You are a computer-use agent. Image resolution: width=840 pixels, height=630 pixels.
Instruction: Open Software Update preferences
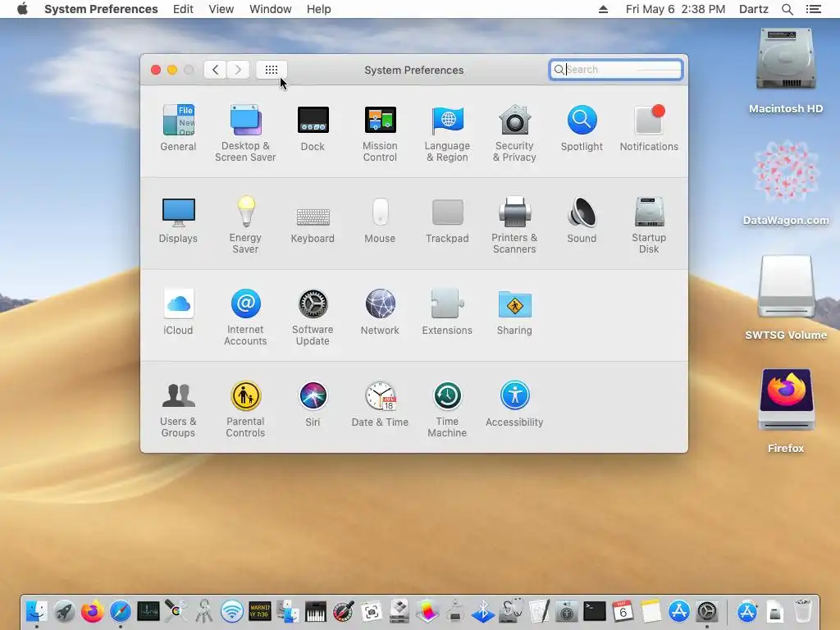tap(313, 317)
